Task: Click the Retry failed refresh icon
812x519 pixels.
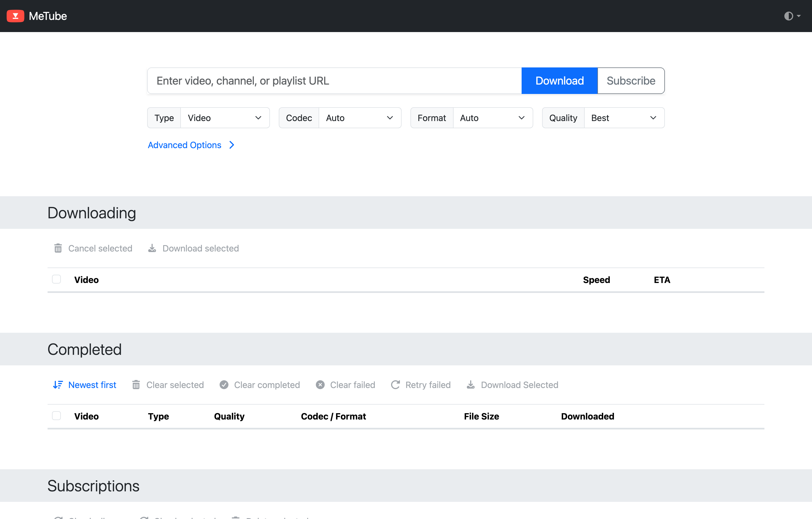Action: [395, 385]
